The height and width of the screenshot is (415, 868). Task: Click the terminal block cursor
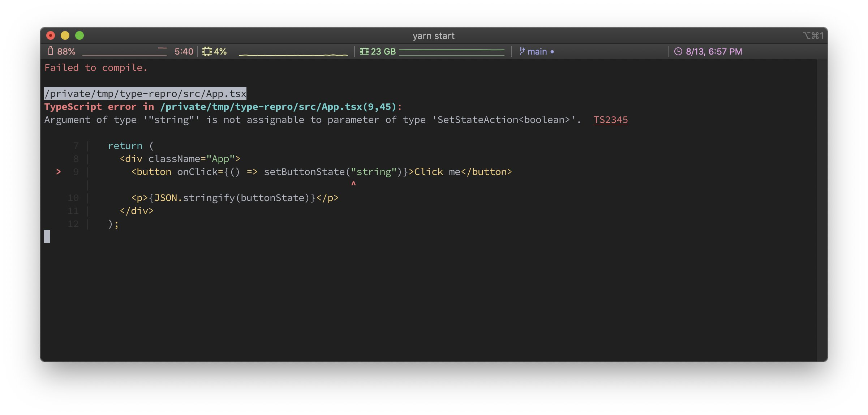pyautogui.click(x=47, y=236)
